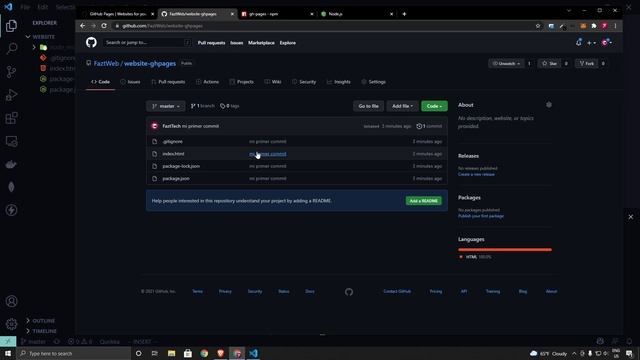Open the plus create-new dropdown in header
The height and width of the screenshot is (360, 640).
591,43
